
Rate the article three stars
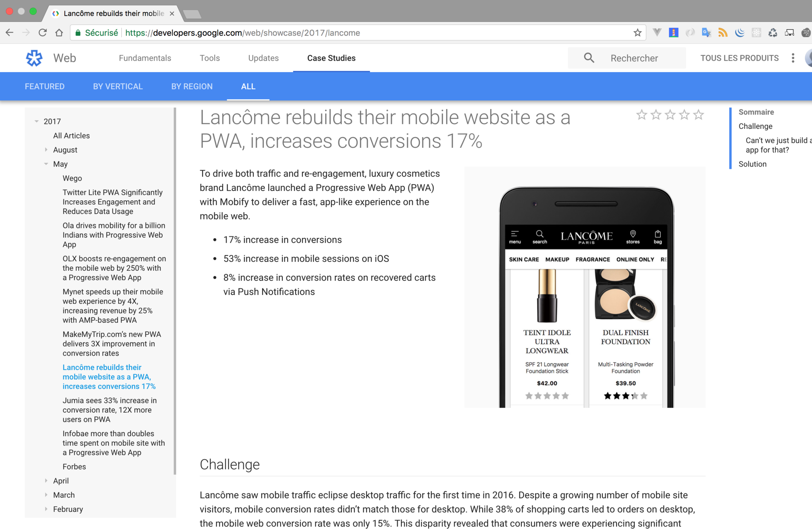[670, 115]
